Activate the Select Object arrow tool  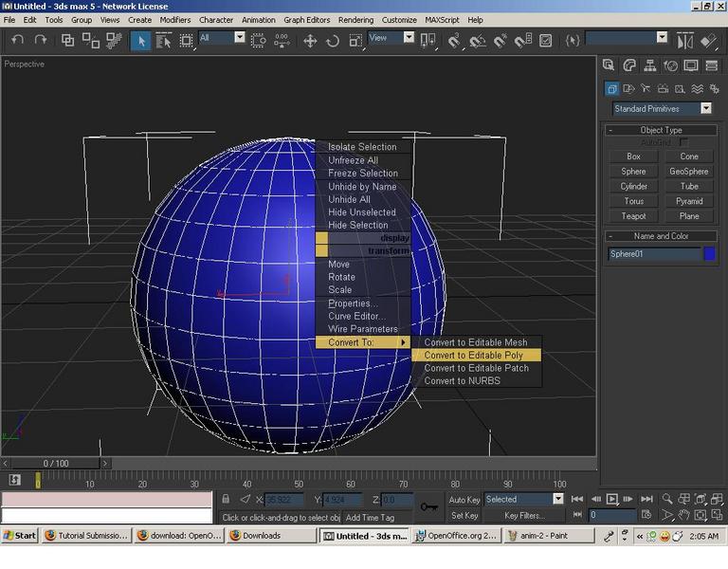pos(140,41)
